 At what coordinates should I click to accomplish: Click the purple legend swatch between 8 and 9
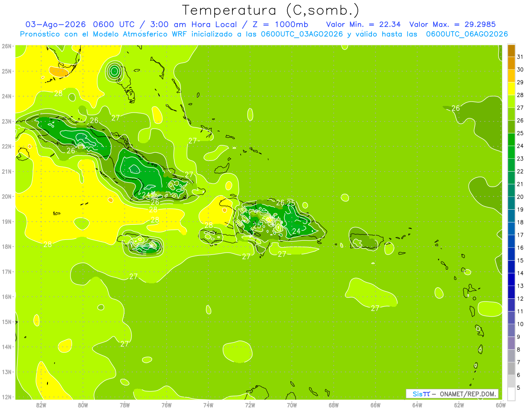click(x=511, y=343)
